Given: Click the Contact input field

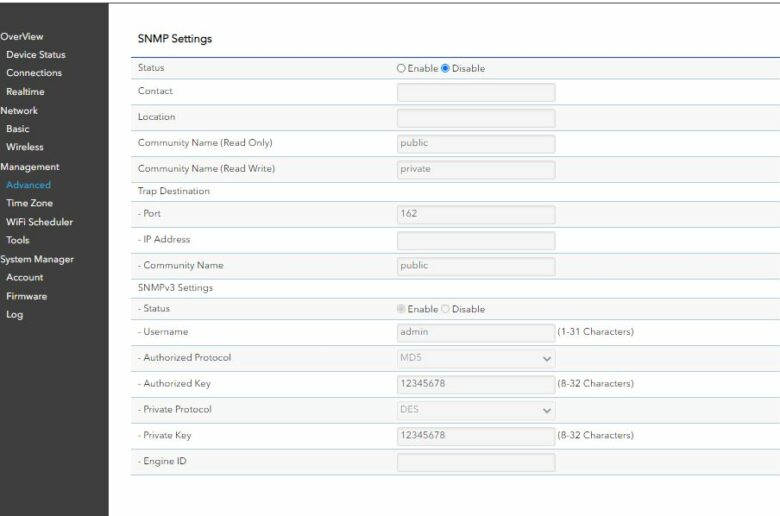Looking at the screenshot, I should coord(476,92).
